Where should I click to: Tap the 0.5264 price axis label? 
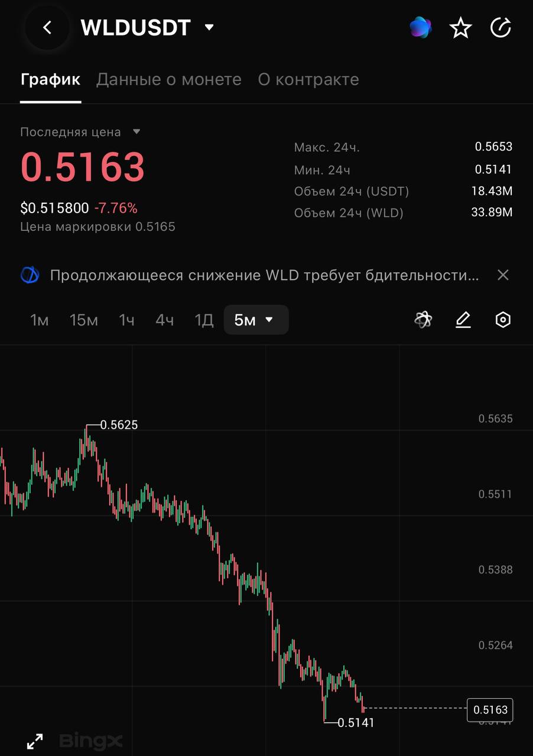click(495, 645)
